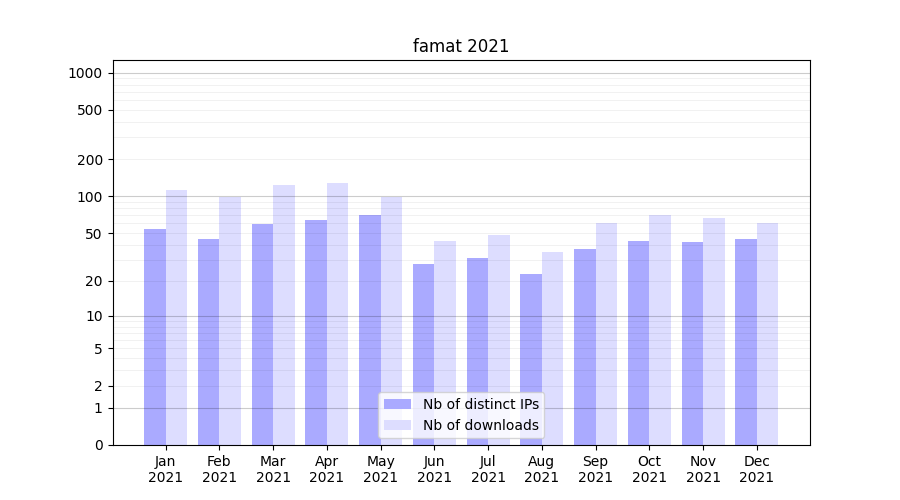Viewport: 900px width, 500px height.
Task: Select the Dec 2021 downloads bar
Action: click(x=767, y=334)
